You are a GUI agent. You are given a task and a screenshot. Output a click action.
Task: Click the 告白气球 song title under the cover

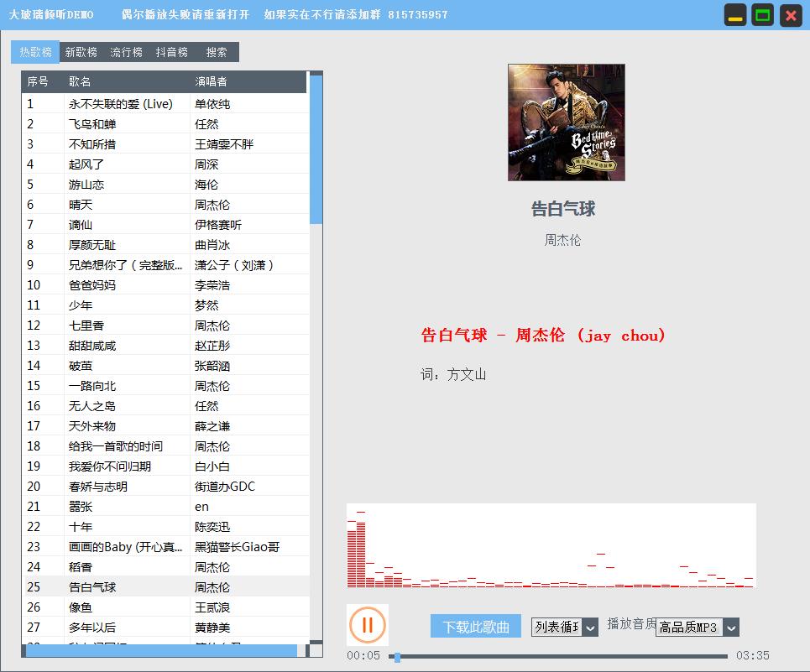click(563, 209)
